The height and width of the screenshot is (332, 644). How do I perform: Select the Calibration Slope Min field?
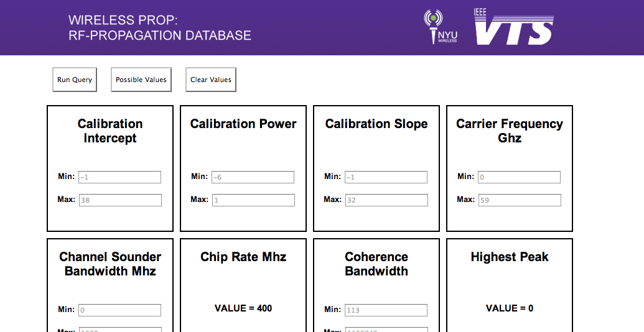pyautogui.click(x=386, y=177)
